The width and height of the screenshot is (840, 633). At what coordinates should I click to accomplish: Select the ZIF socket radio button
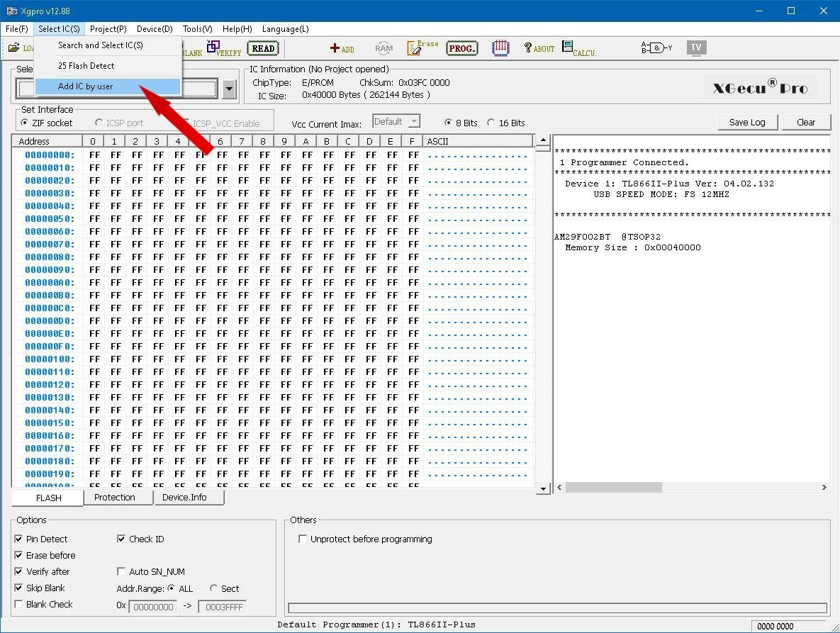[x=24, y=123]
